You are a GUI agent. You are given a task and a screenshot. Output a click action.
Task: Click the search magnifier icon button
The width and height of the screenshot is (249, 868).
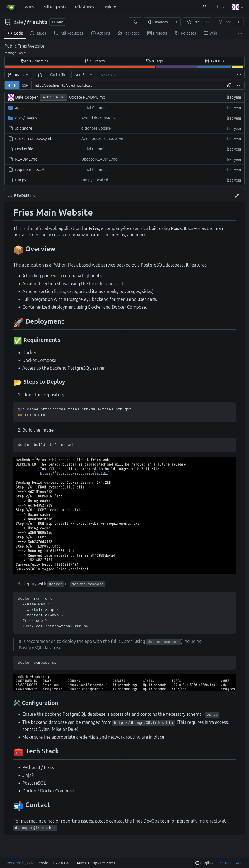(x=239, y=74)
